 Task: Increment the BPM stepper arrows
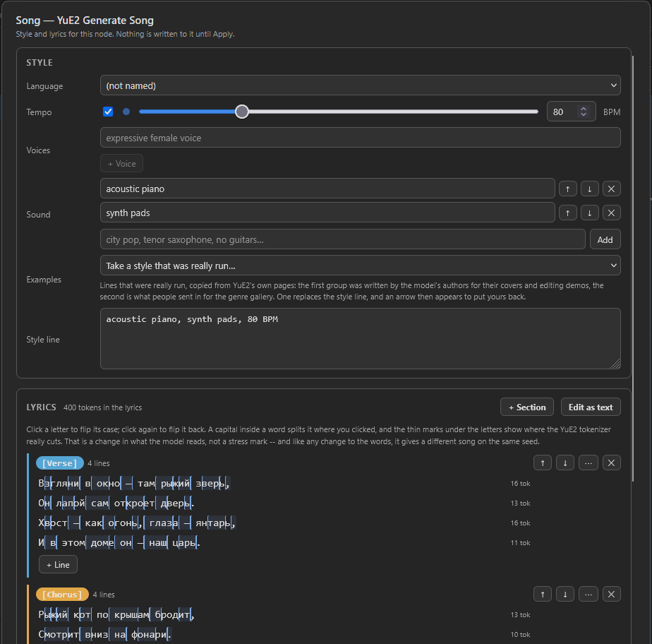click(x=584, y=109)
